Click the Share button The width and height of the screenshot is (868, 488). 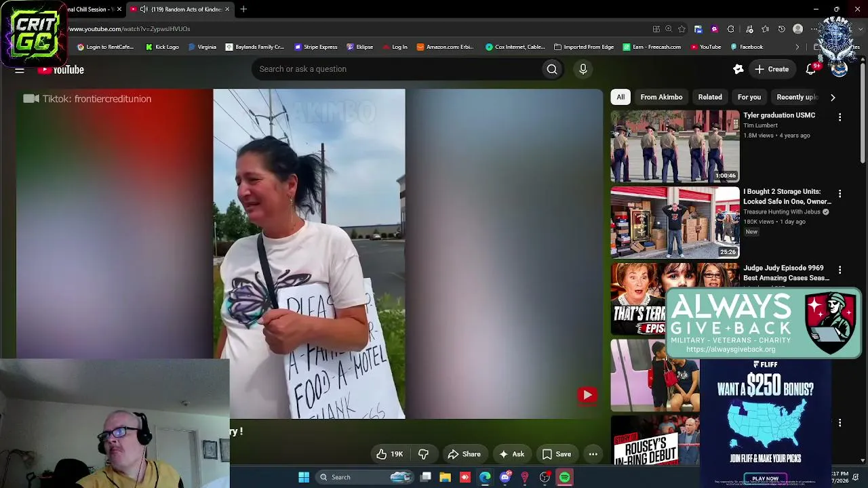465,454
